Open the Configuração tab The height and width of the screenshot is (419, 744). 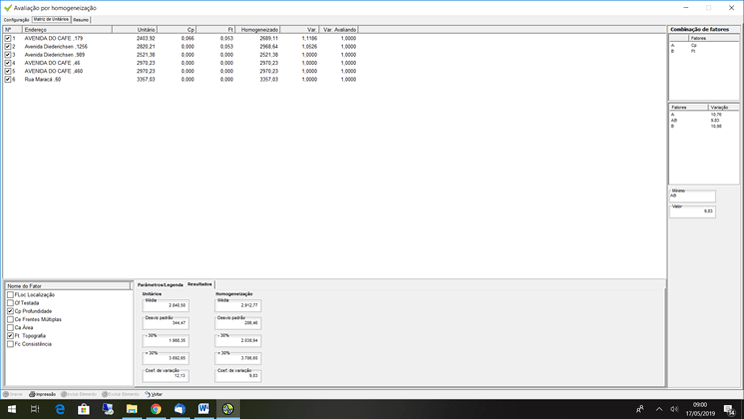coord(16,19)
